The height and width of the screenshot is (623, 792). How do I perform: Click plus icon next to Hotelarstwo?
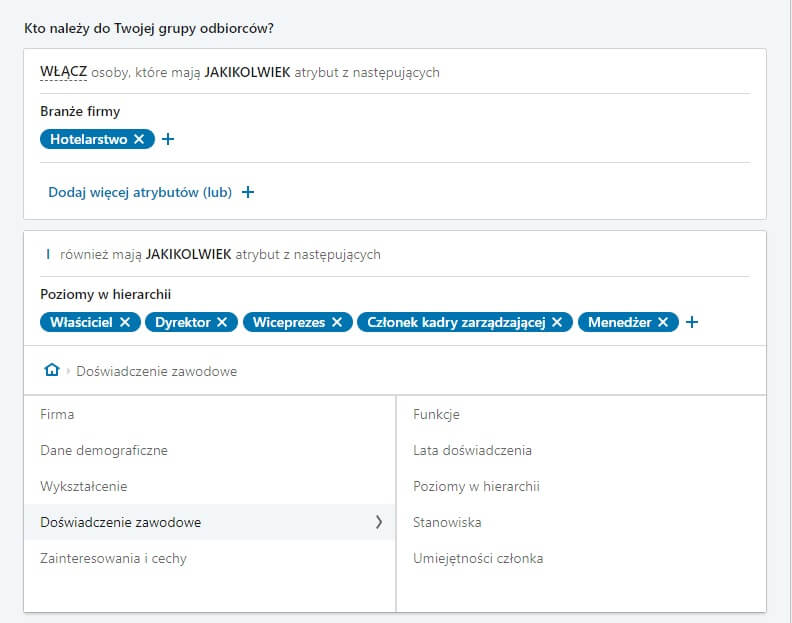pos(168,140)
